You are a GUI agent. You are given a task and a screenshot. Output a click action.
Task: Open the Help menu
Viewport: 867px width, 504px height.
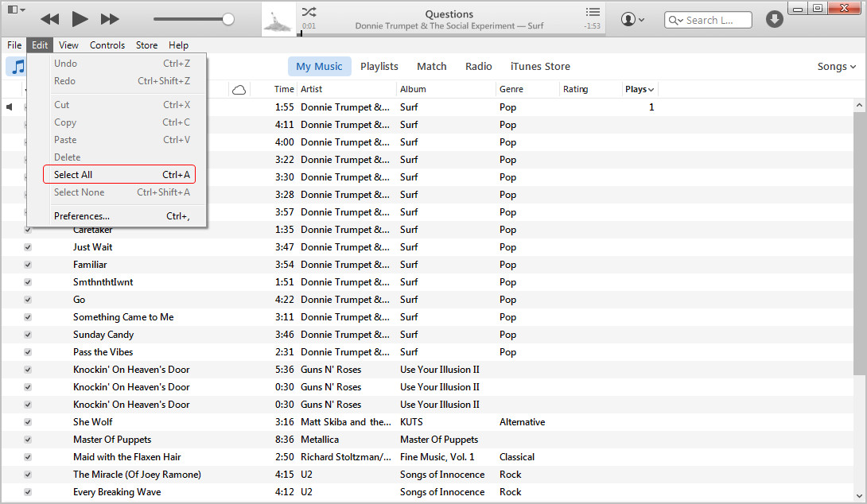click(x=179, y=45)
